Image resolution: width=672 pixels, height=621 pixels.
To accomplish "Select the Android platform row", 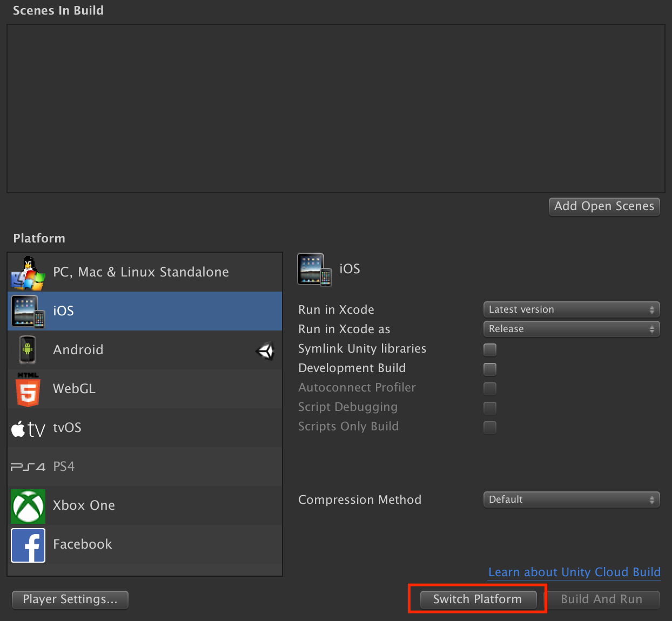I will point(145,350).
